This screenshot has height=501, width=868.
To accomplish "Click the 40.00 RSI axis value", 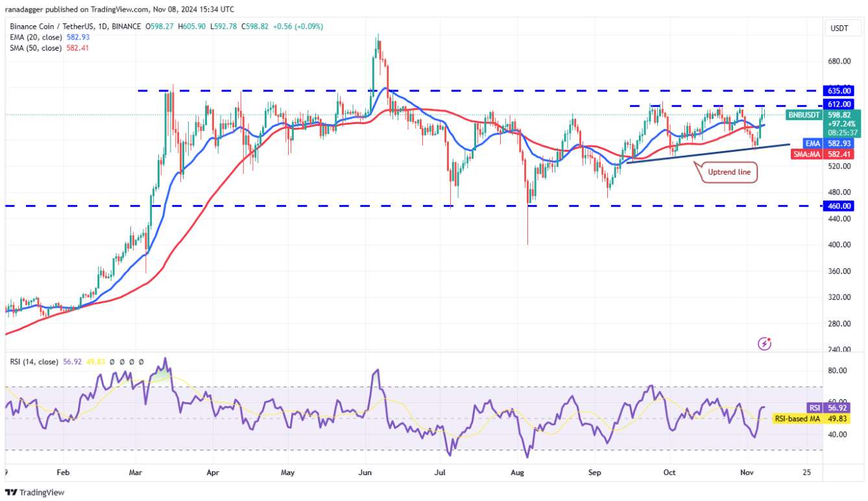I will click(837, 434).
